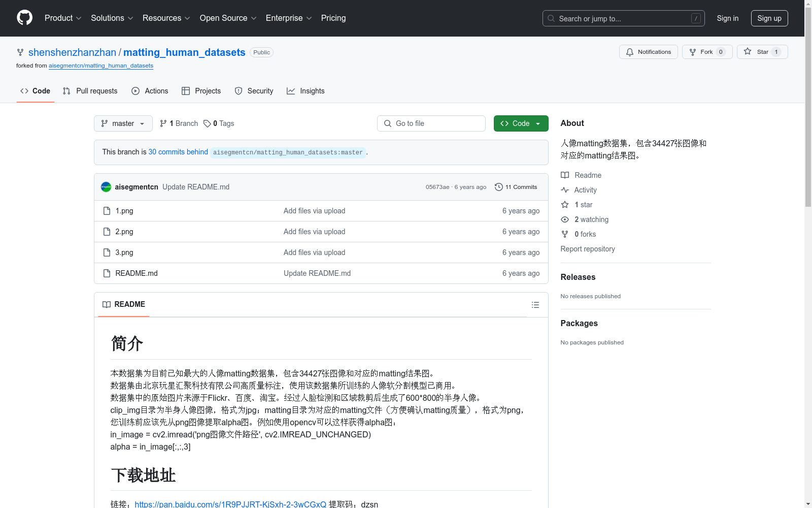Screen dimensions: 812x508
Task: Open the Open Source menu
Action: click(x=228, y=18)
